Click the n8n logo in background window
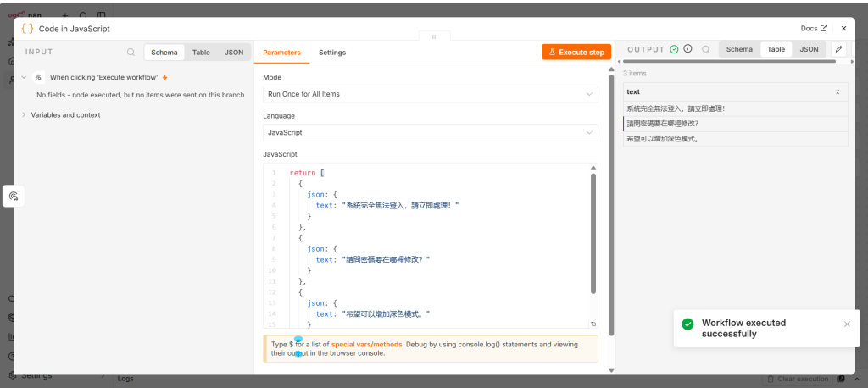 [25, 14]
